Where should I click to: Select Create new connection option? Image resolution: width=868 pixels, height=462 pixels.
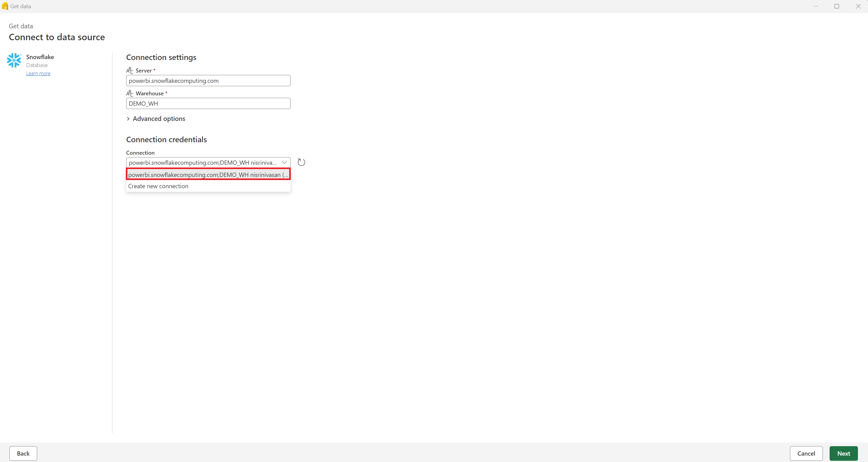(158, 185)
